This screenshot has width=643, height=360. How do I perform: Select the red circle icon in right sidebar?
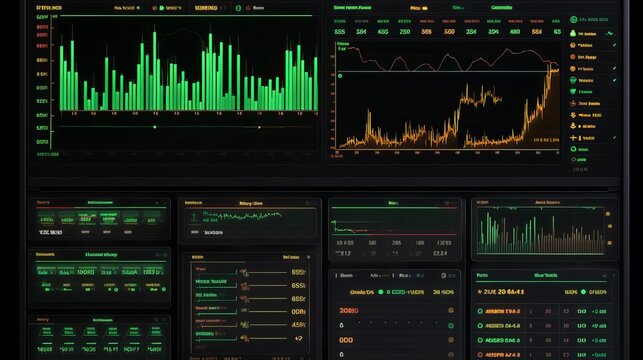[573, 57]
